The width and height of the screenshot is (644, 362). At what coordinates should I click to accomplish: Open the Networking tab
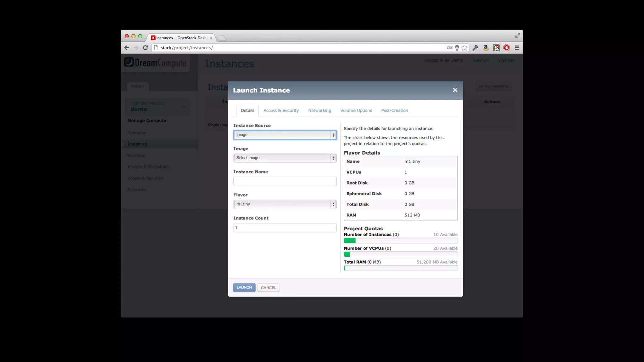pos(319,111)
